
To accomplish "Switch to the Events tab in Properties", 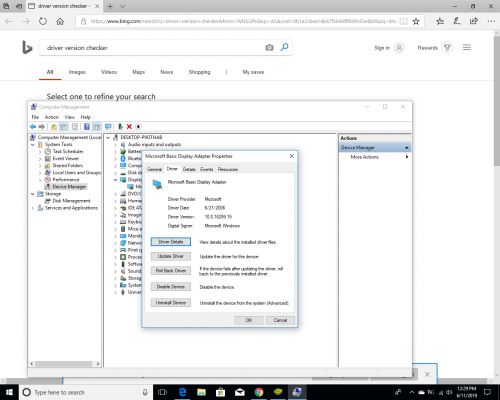I will click(207, 169).
